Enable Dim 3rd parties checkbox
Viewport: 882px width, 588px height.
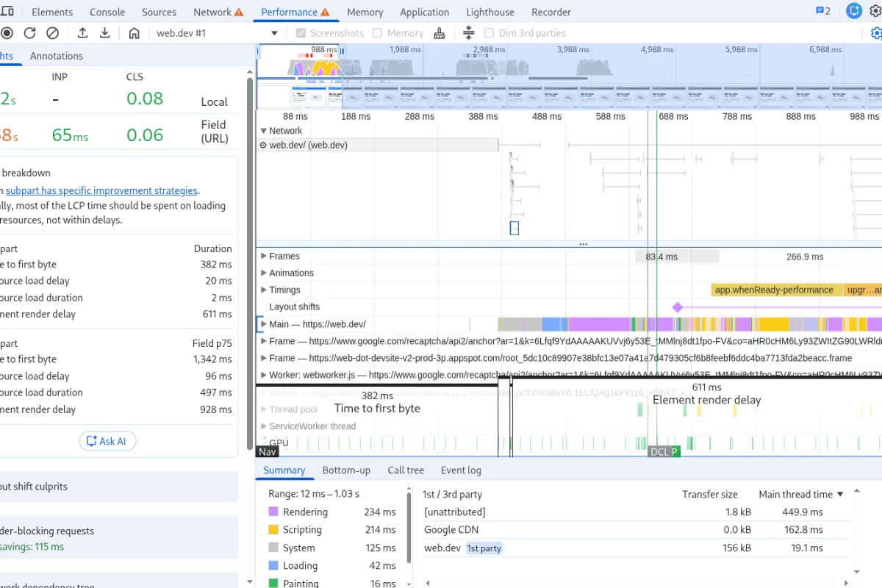click(489, 33)
